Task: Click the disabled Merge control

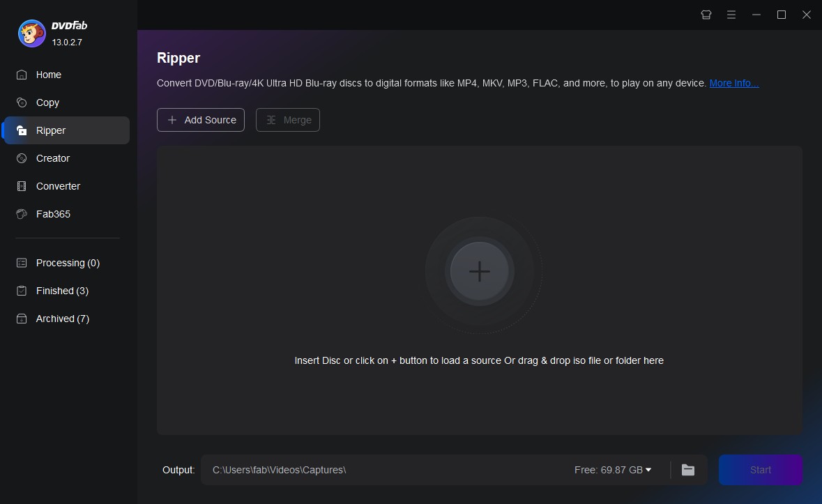Action: (x=288, y=120)
